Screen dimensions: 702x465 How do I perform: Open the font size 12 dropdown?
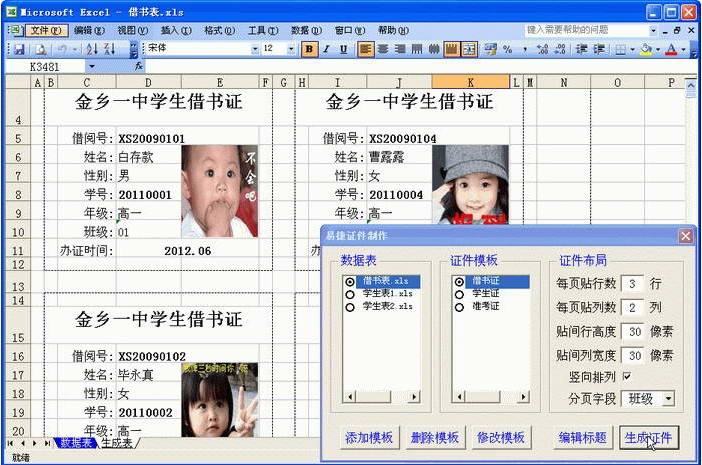[291, 49]
